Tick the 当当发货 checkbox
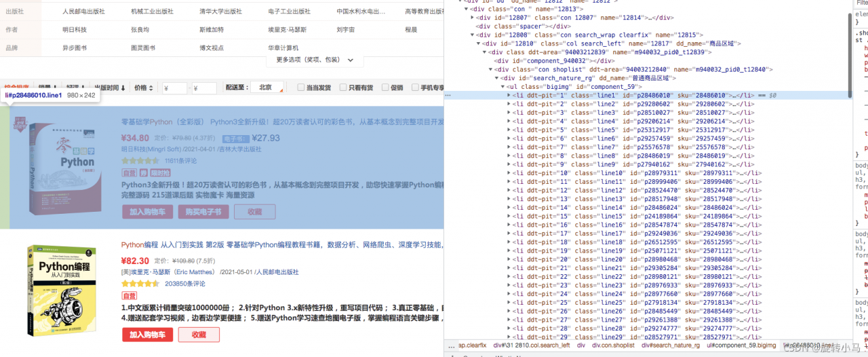 tap(301, 88)
